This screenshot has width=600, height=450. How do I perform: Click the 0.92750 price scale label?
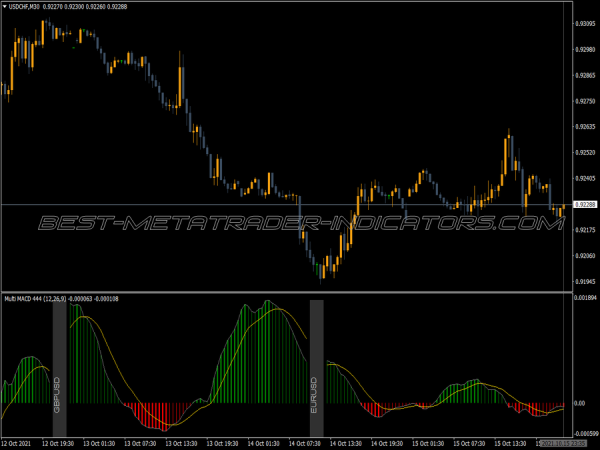pyautogui.click(x=585, y=101)
